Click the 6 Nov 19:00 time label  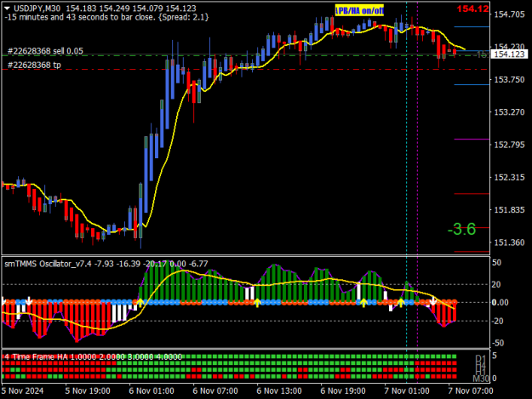click(343, 390)
